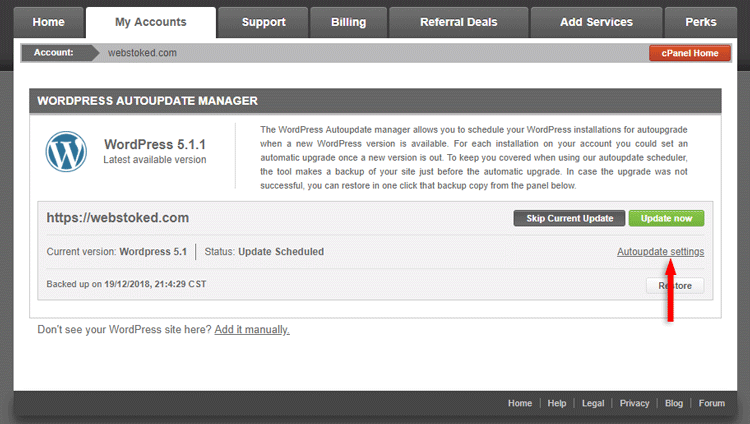The image size is (750, 424).
Task: Click the Account: label
Action: 54,53
